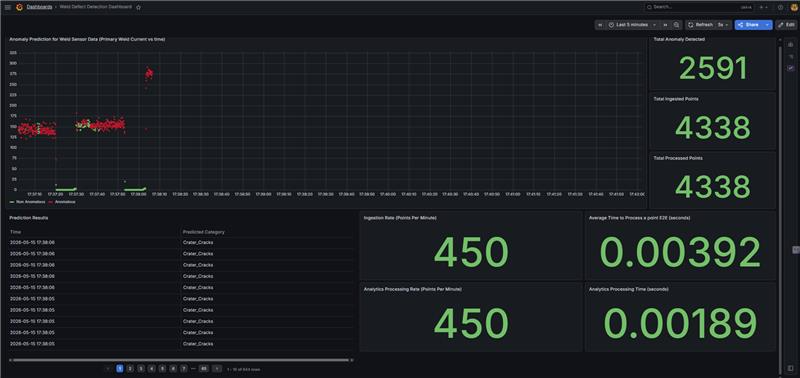800x378 pixels.
Task: Open the help question icon
Action: 780,7
